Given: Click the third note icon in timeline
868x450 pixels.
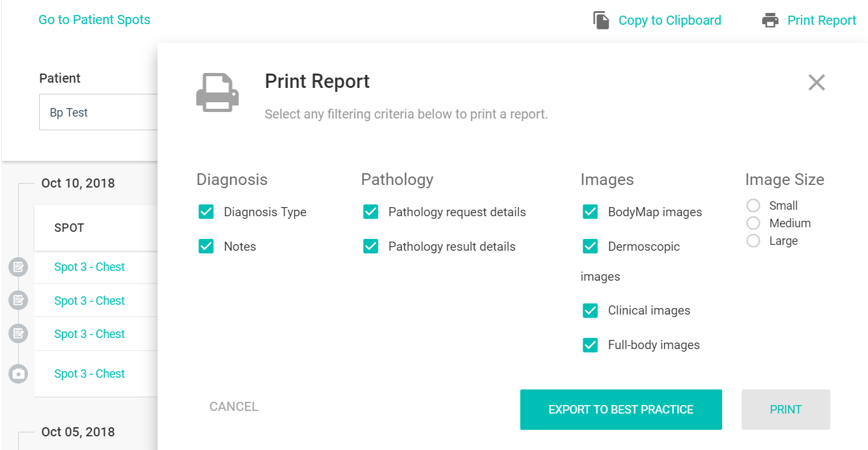Looking at the screenshot, I should [x=18, y=334].
